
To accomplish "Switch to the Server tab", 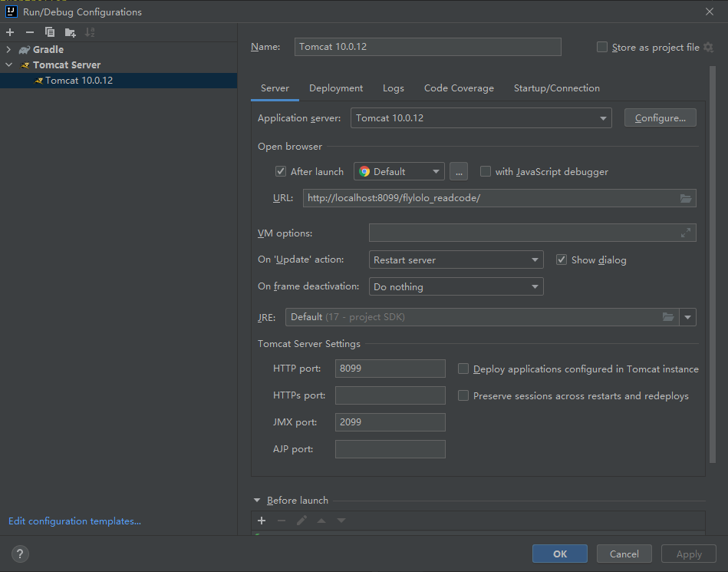I will (275, 88).
